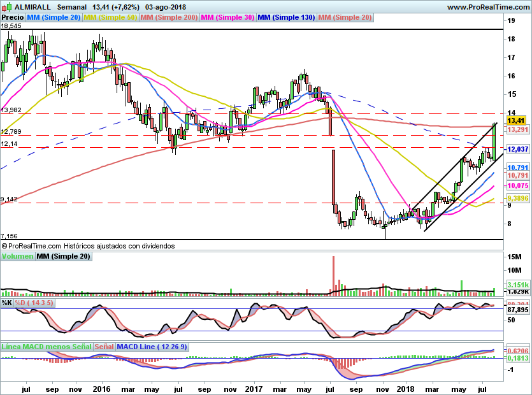Screen dimensions: 532x395
Task: Click the 50 level on stochastic axis
Action: pos(512,320)
